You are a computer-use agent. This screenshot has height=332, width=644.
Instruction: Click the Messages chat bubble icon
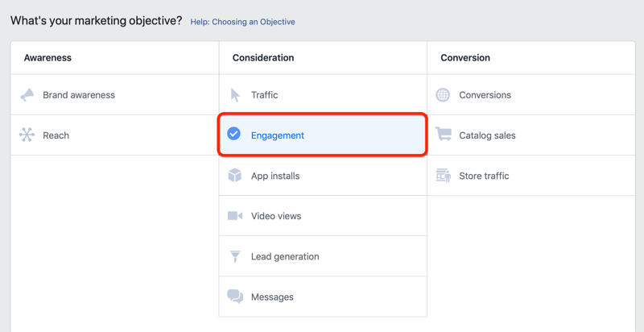[235, 297]
